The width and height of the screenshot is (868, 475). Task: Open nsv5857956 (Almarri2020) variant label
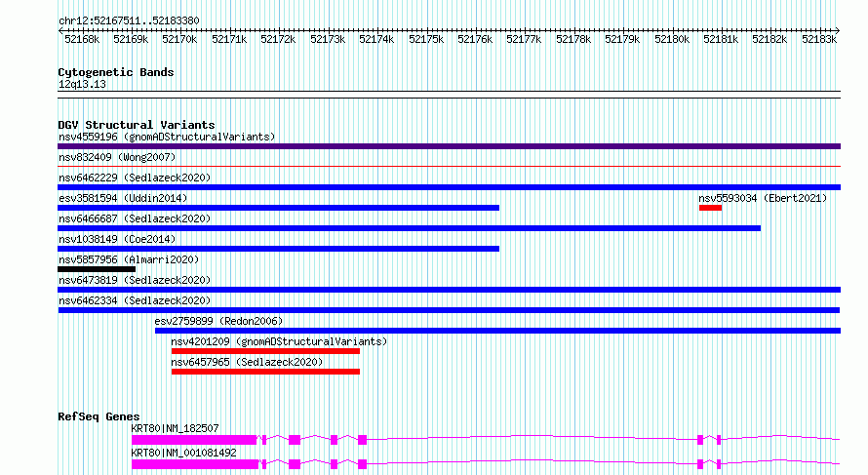[129, 259]
